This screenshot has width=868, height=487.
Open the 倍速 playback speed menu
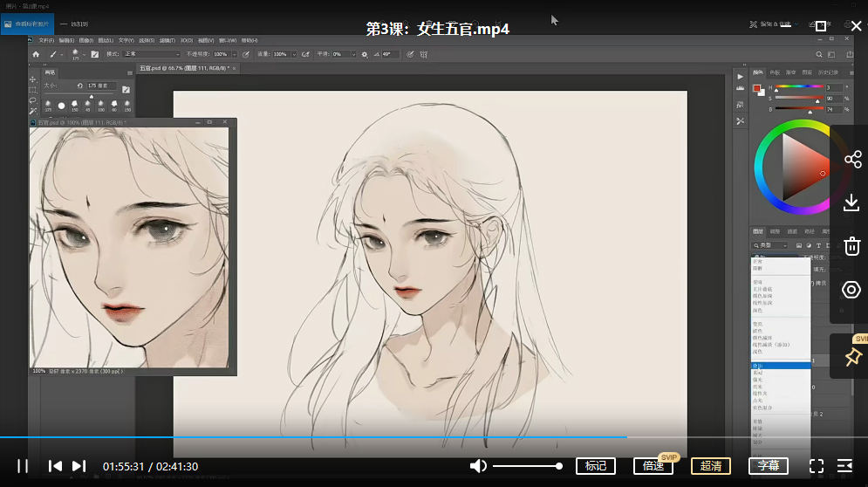[x=653, y=466]
